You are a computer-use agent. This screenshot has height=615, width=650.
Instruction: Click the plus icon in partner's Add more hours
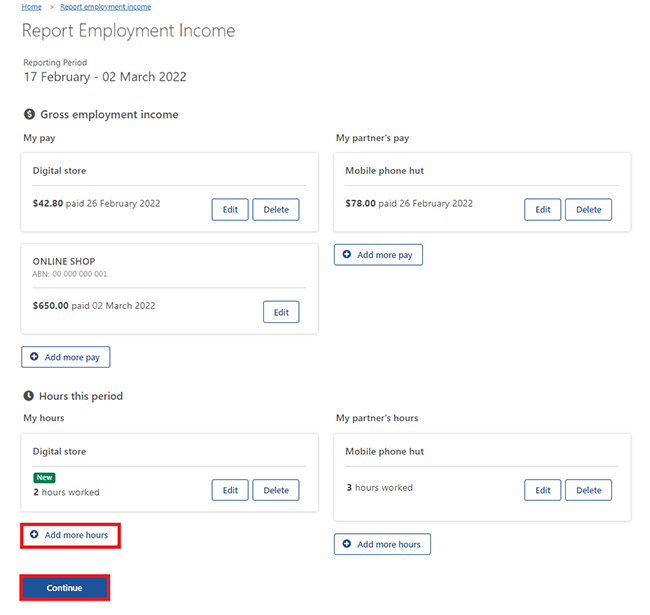[347, 544]
